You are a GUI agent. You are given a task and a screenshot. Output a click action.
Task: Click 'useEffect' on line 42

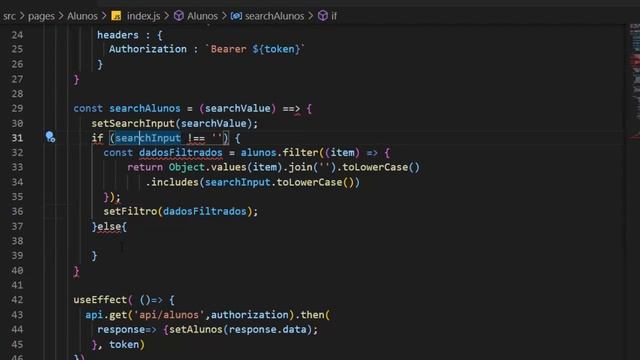tap(100, 300)
